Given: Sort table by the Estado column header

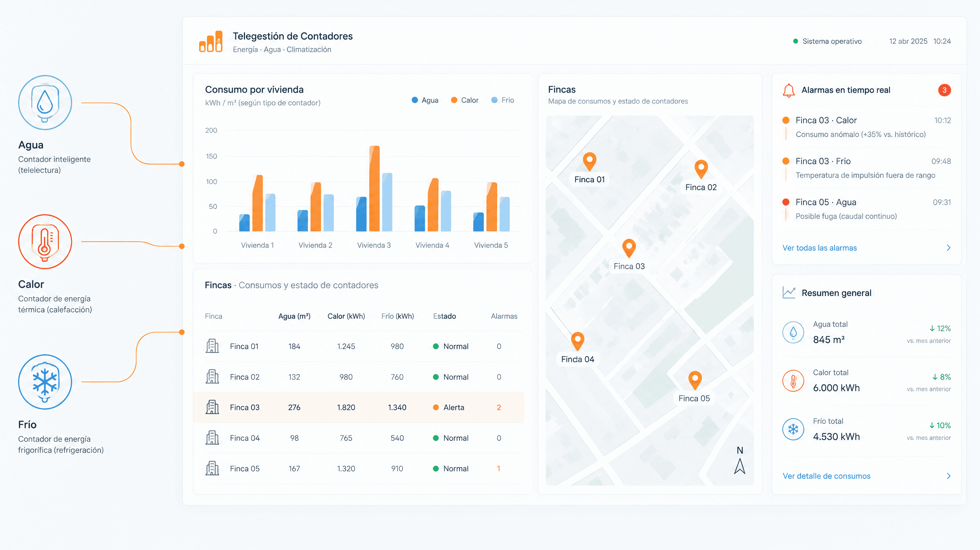Looking at the screenshot, I should point(445,316).
